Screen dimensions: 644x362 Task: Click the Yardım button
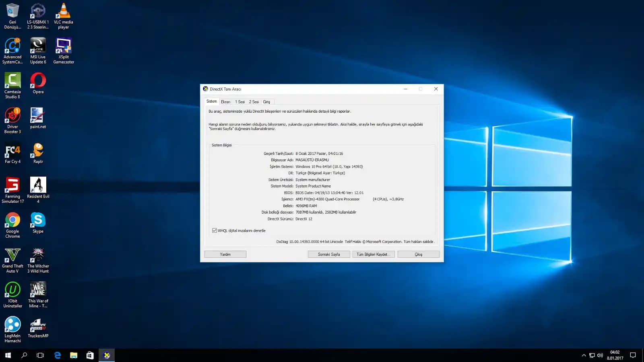tap(225, 254)
